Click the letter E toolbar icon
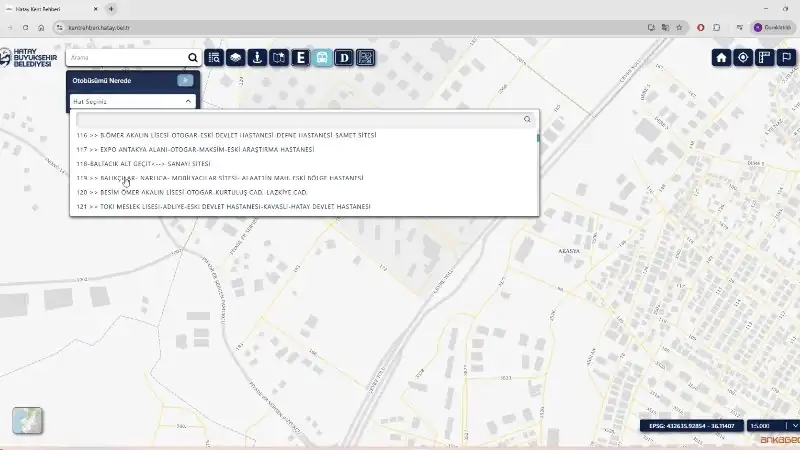The width and height of the screenshot is (800, 450). coord(300,58)
